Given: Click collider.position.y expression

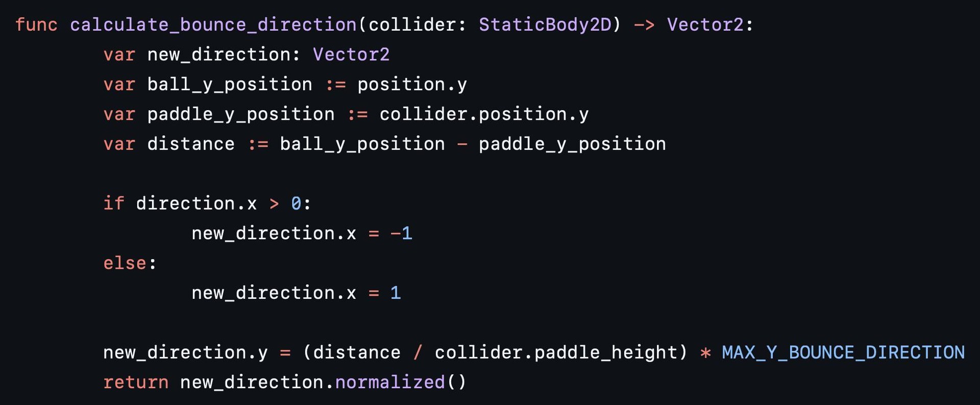Looking at the screenshot, I should [484, 114].
